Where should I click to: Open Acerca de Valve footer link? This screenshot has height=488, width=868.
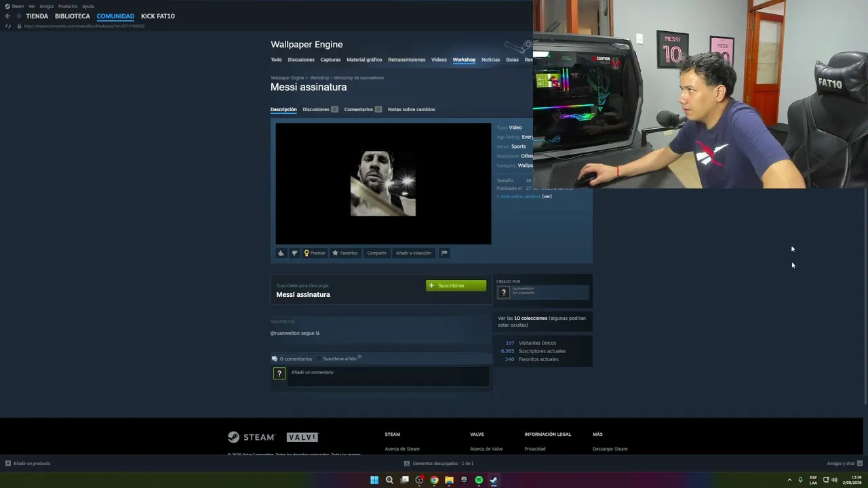tap(486, 449)
